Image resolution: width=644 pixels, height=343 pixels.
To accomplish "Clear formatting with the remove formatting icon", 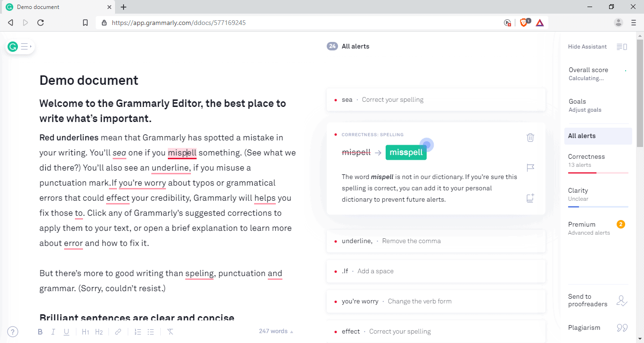I will (170, 331).
